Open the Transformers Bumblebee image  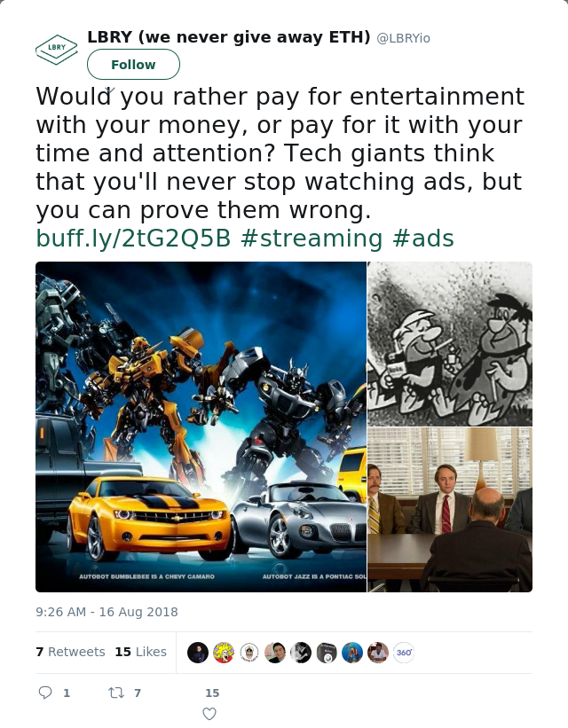point(201,427)
